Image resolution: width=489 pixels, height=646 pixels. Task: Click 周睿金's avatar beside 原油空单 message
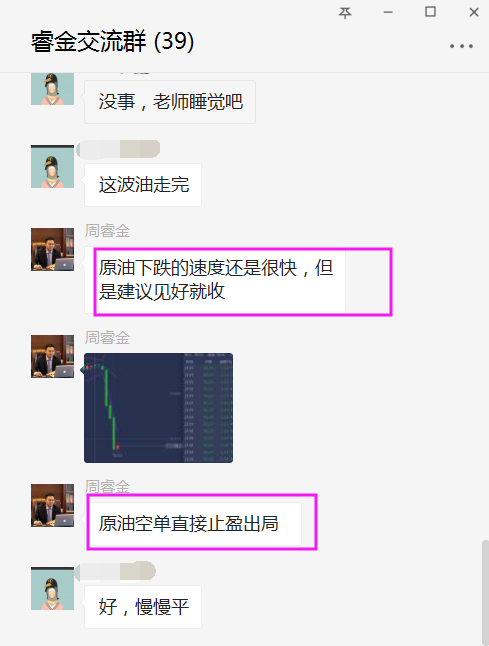click(52, 506)
